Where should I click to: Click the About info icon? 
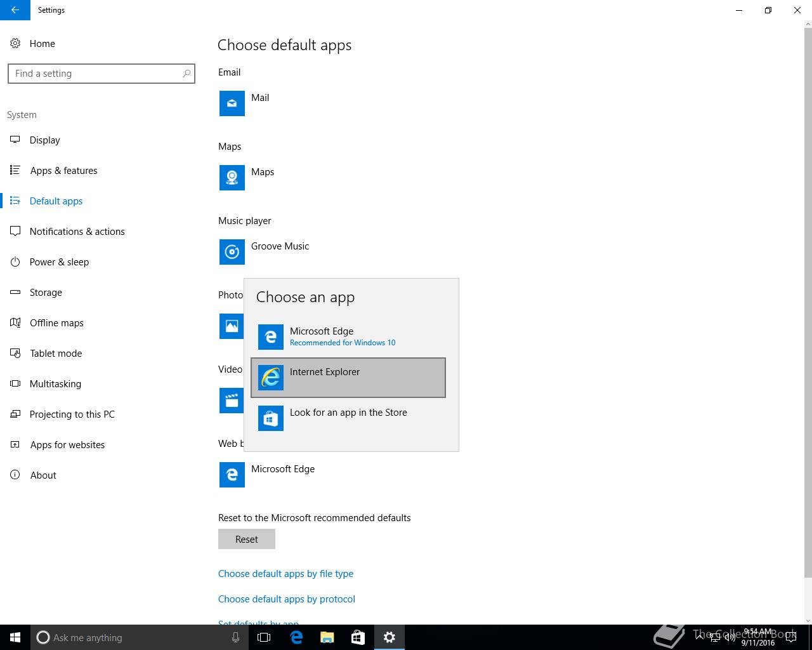point(15,475)
